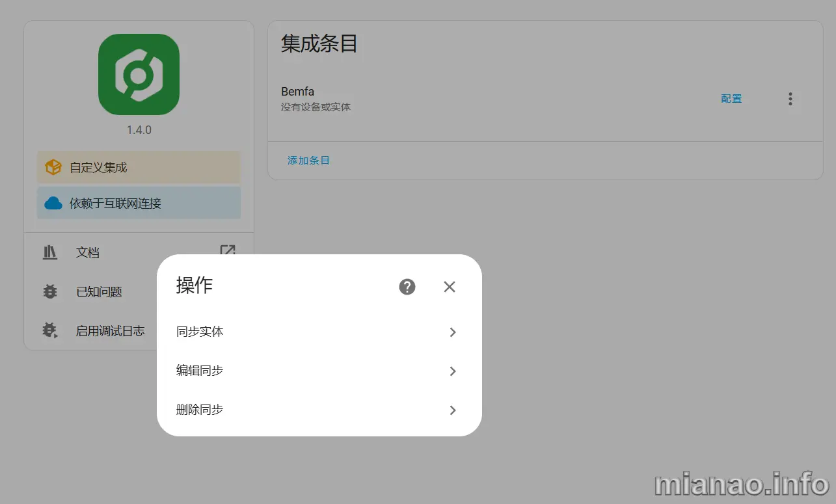Open the 文档 link
This screenshot has width=836, height=504.
[139, 252]
